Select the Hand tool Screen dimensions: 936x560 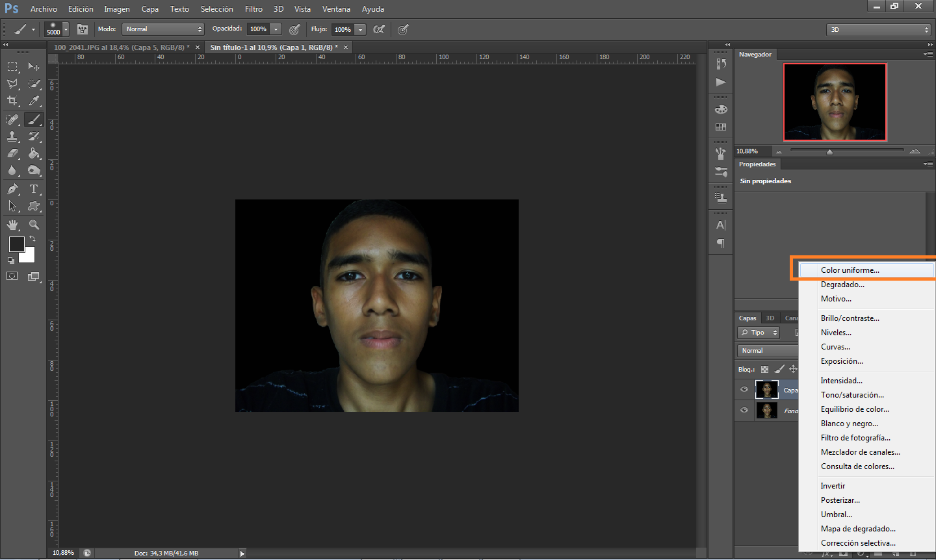tap(12, 225)
